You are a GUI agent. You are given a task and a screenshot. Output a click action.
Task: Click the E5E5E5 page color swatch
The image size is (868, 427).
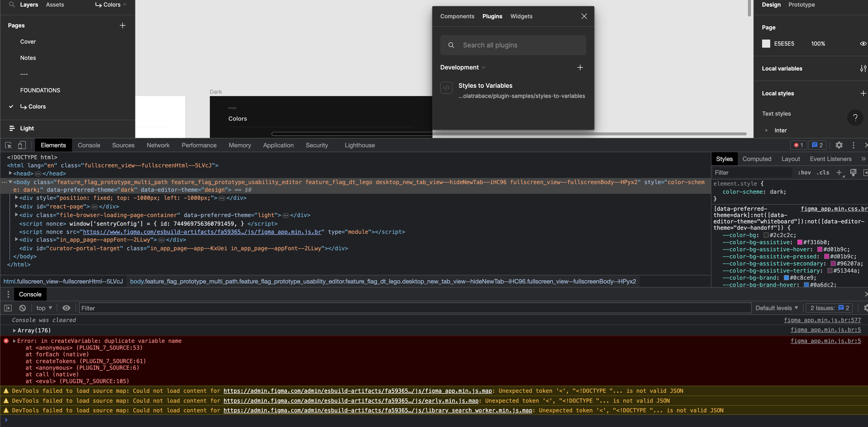point(766,44)
